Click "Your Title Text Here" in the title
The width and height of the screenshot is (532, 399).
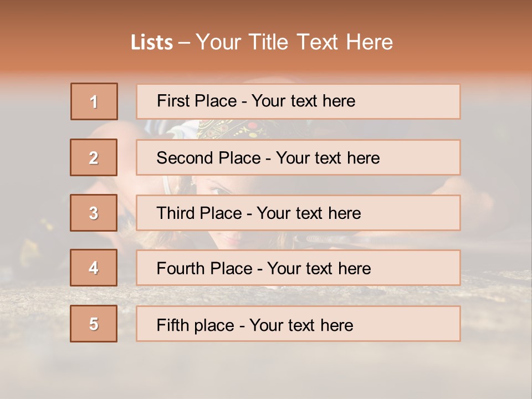click(x=294, y=42)
